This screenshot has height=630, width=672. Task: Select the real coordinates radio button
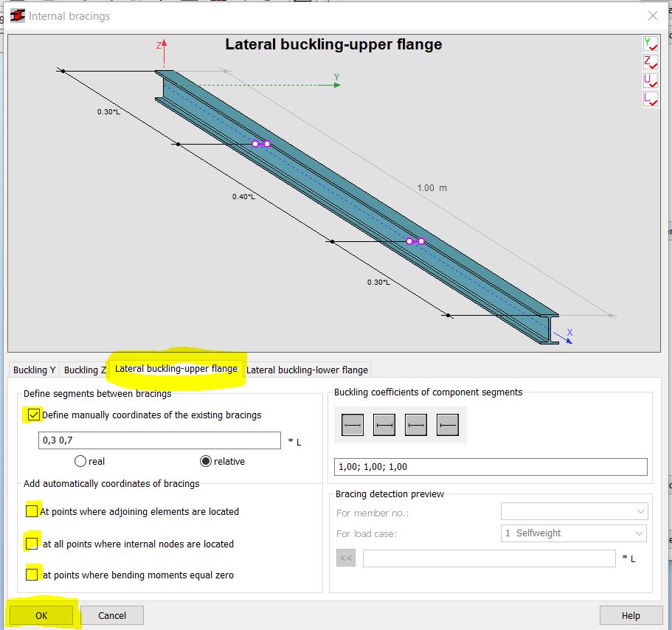[x=81, y=461]
